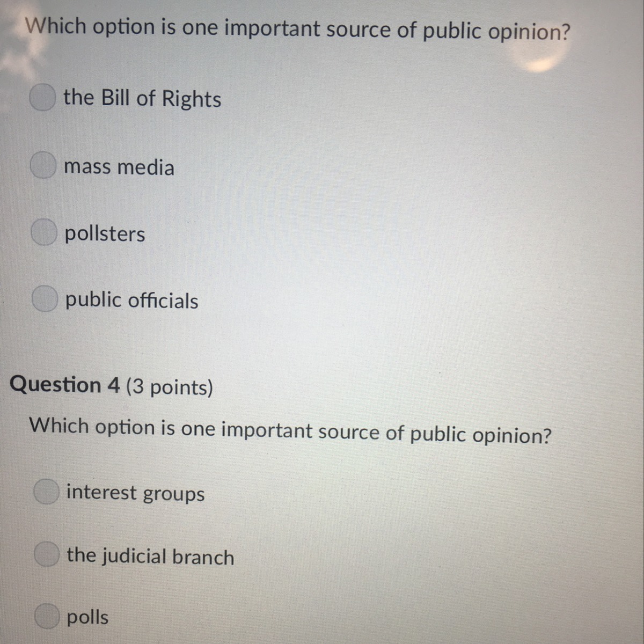The image size is (644, 644).
Task: Click the 'interest groups' answer label
Action: (135, 493)
